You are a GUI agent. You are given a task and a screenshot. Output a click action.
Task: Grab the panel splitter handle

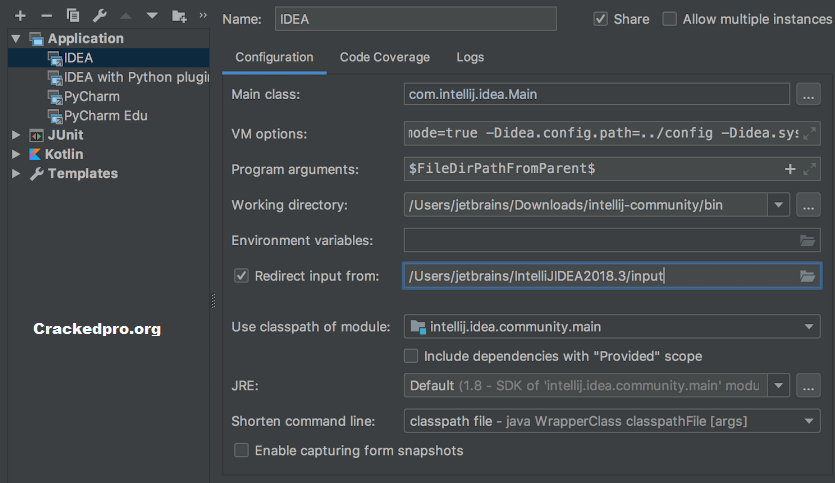point(214,301)
